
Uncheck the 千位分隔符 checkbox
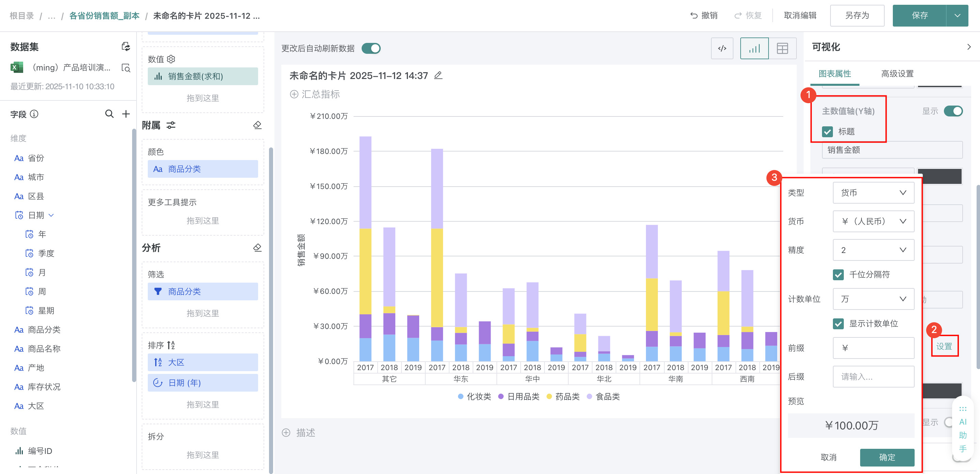(x=838, y=275)
